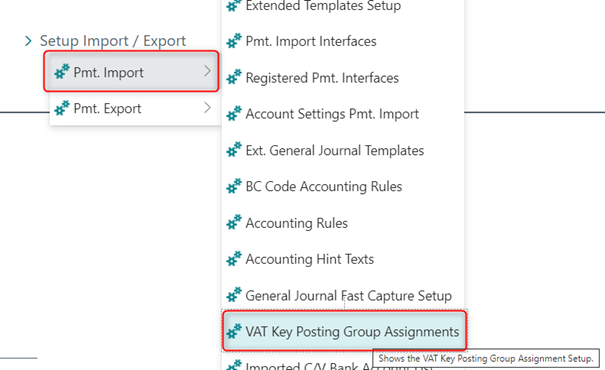Click gear icon of Account Settings Pmt. Import
The width and height of the screenshot is (605, 370).
234,113
